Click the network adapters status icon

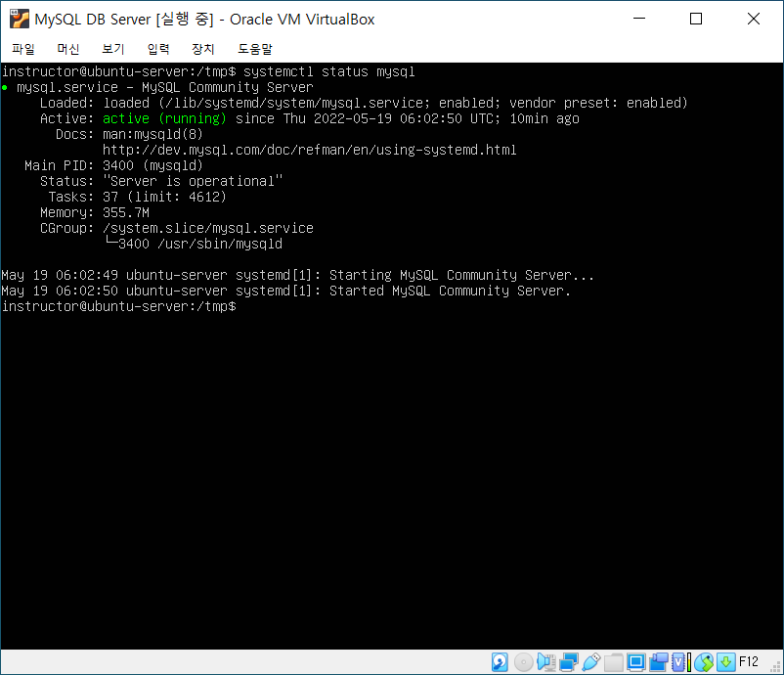point(569,662)
